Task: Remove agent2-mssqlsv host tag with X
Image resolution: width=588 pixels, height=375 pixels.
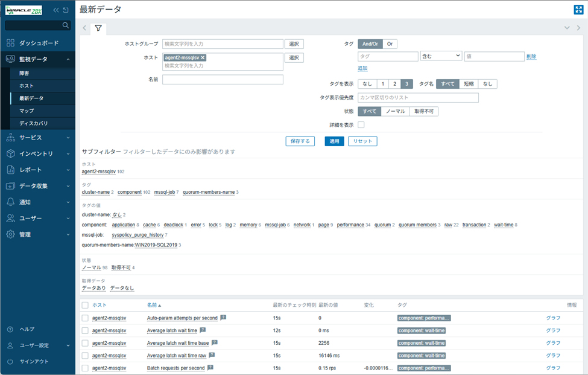Action: click(x=203, y=57)
